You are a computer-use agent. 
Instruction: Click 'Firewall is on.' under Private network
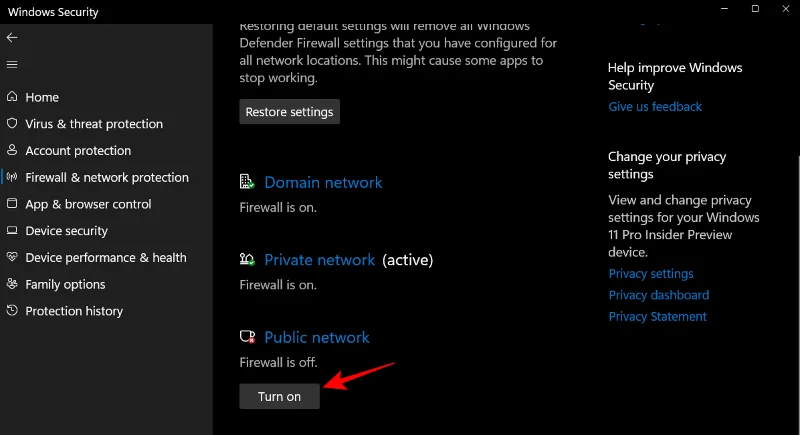click(x=278, y=285)
